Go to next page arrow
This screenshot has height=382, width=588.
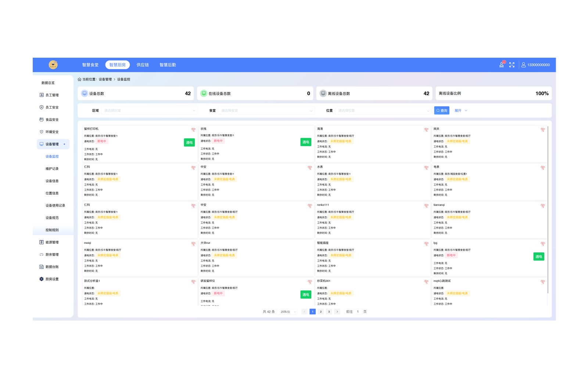tap(337, 312)
